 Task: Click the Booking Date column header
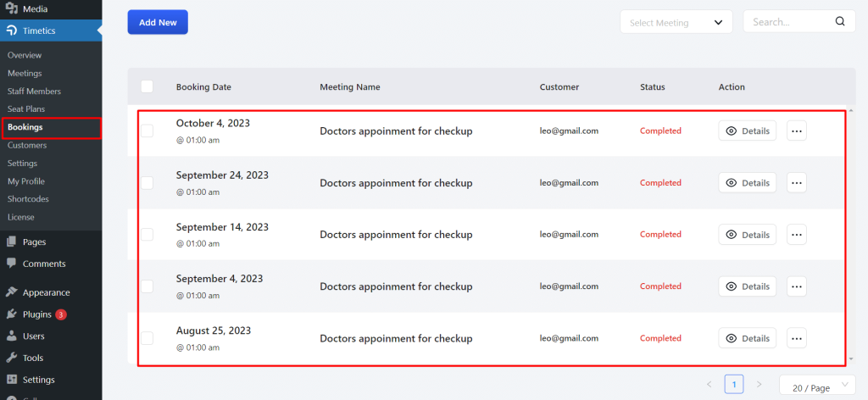[203, 86]
